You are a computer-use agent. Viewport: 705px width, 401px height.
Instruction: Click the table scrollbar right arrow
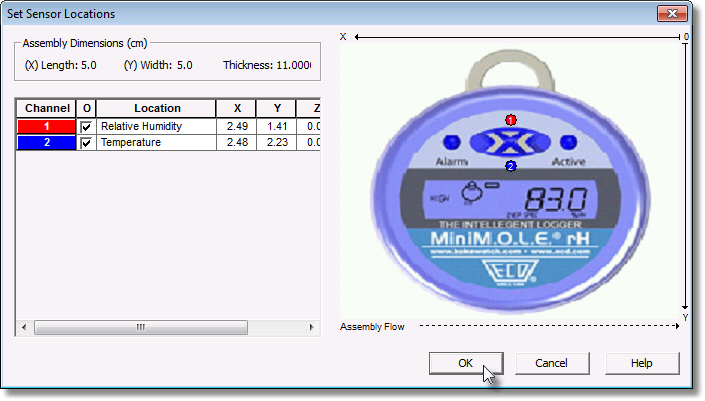(312, 327)
